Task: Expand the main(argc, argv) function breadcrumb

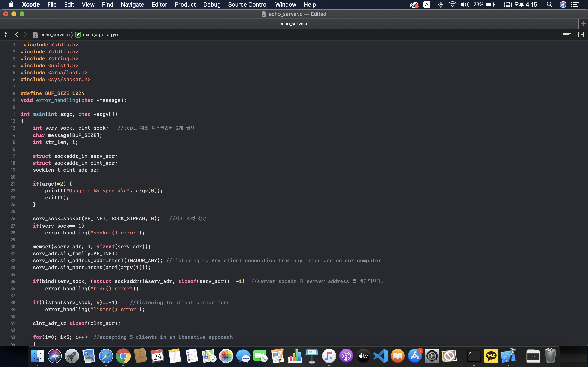Action: [x=100, y=35]
